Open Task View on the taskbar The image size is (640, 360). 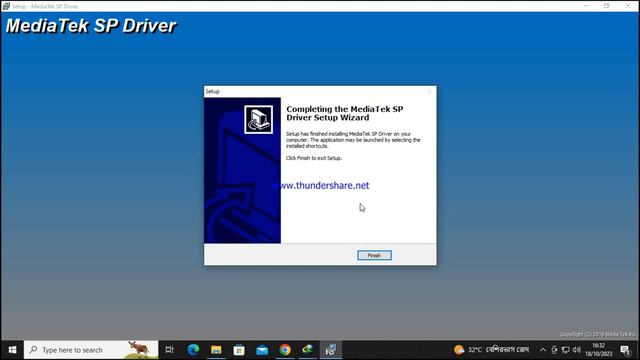tap(169, 350)
